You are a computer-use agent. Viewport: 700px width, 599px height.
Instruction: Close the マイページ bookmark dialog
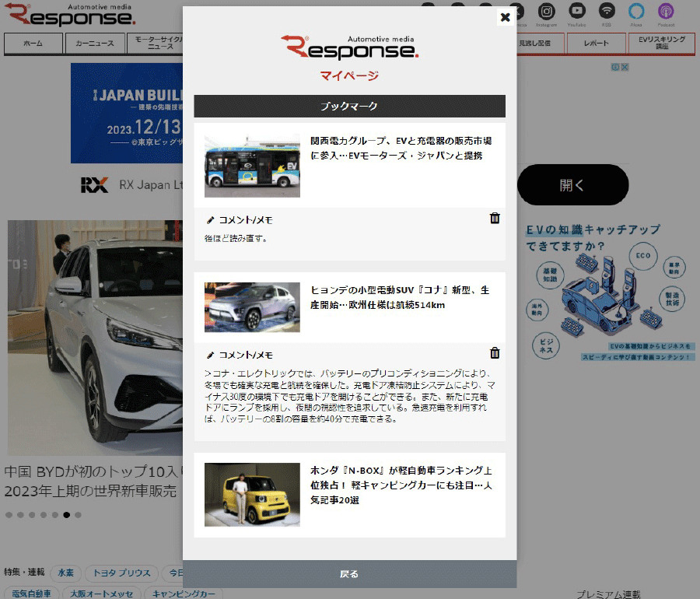(505, 17)
